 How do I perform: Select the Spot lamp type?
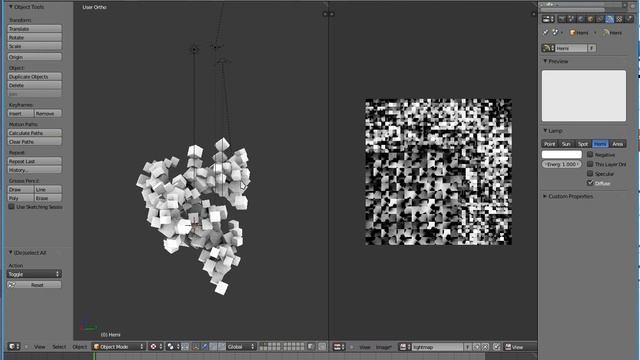tap(583, 144)
